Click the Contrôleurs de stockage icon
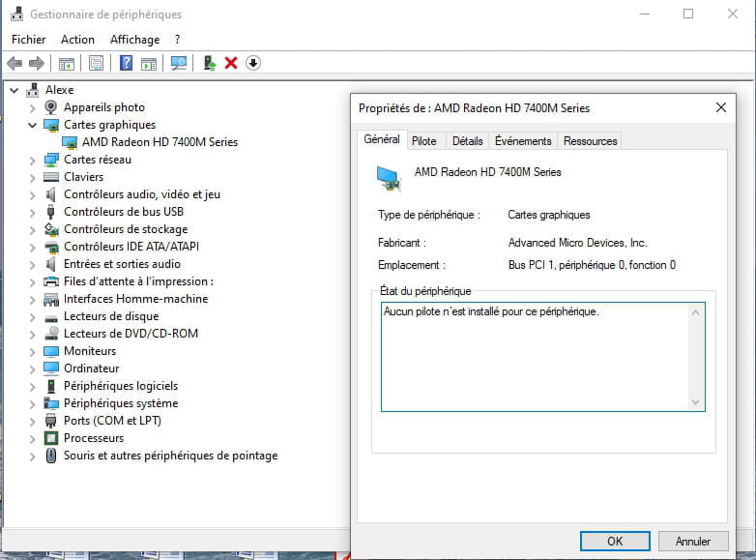 pos(50,229)
